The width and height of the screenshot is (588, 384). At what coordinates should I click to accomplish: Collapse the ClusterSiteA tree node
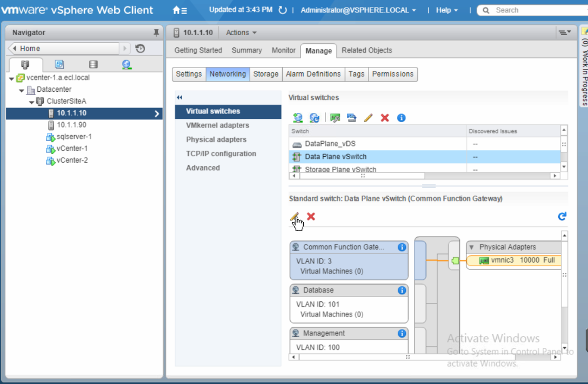32,102
